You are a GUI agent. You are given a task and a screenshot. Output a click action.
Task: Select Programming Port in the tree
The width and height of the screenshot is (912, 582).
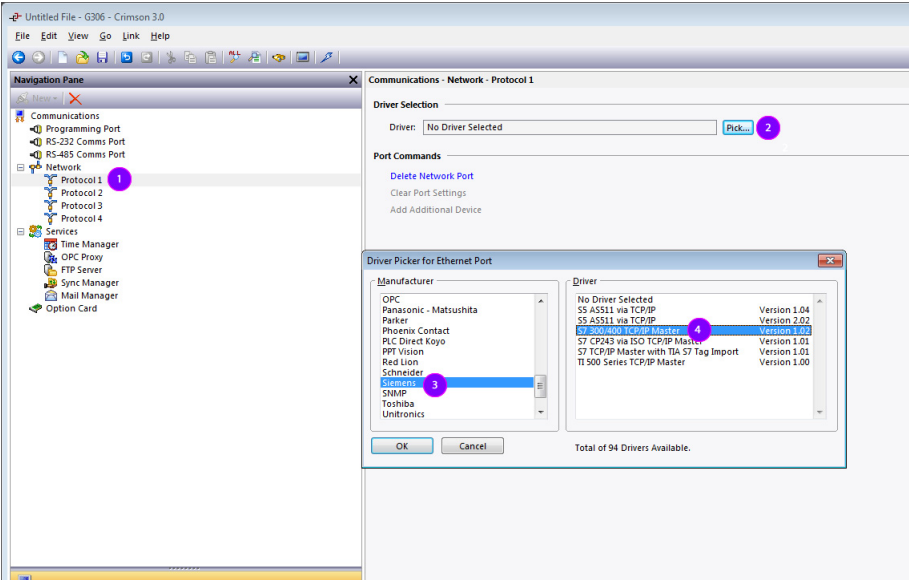83,129
